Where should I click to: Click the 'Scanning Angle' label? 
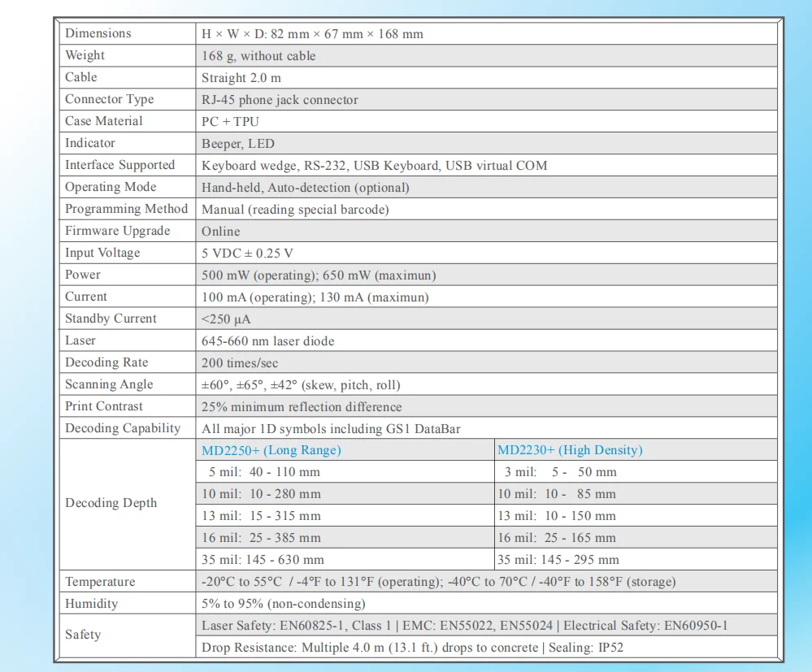tap(109, 384)
